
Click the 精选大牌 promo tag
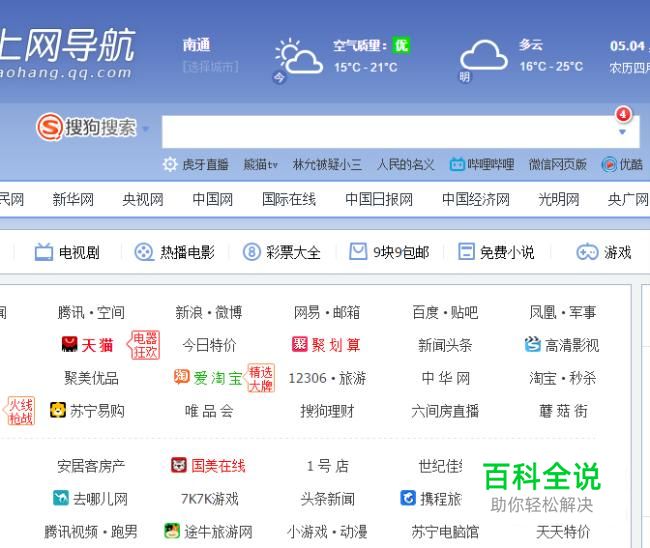click(259, 378)
